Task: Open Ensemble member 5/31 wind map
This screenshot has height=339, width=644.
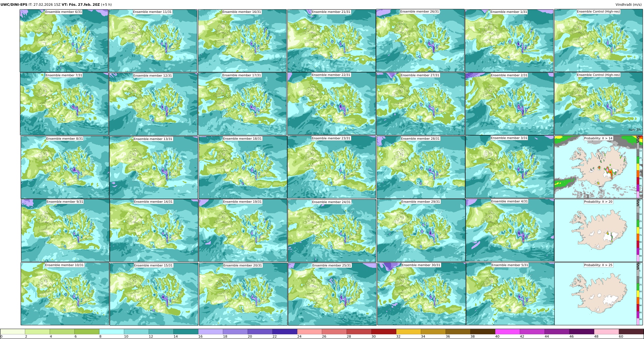Action: click(x=510, y=294)
